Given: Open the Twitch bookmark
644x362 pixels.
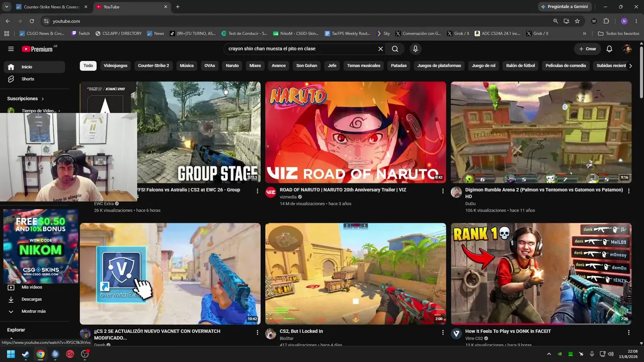Looking at the screenshot, I should tap(80, 34).
